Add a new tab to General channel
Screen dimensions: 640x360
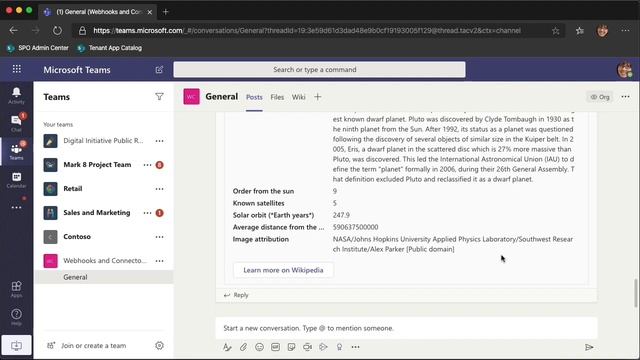(x=318, y=97)
